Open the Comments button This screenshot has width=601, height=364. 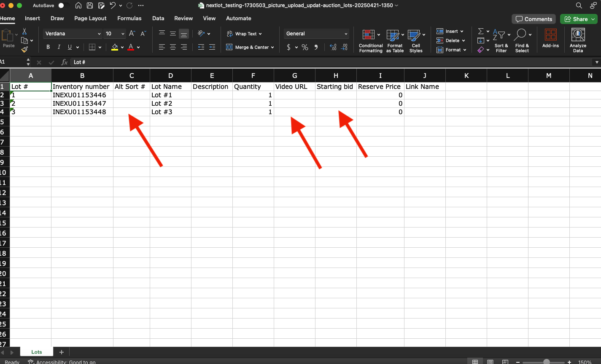534,19
